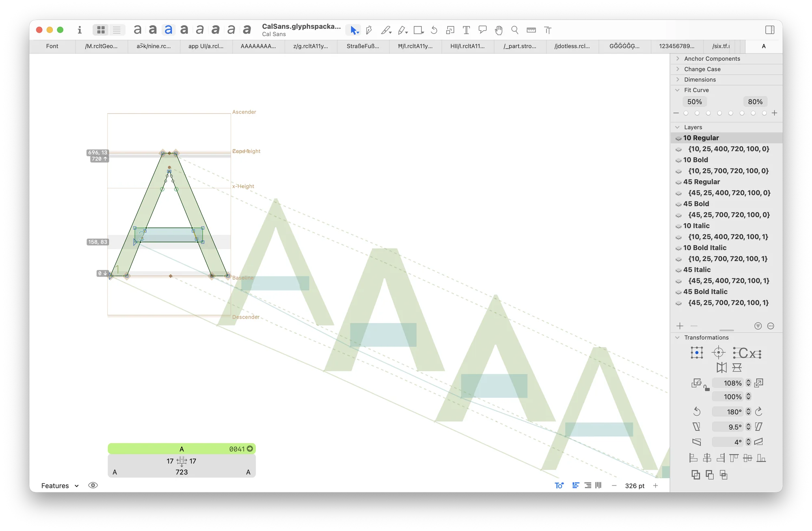This screenshot has width=812, height=531.
Task: Toggle the scale proportion lock
Action: pyautogui.click(x=707, y=389)
